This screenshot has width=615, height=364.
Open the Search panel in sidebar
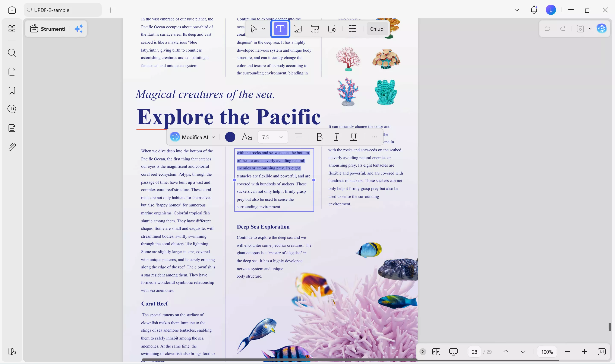click(x=12, y=53)
